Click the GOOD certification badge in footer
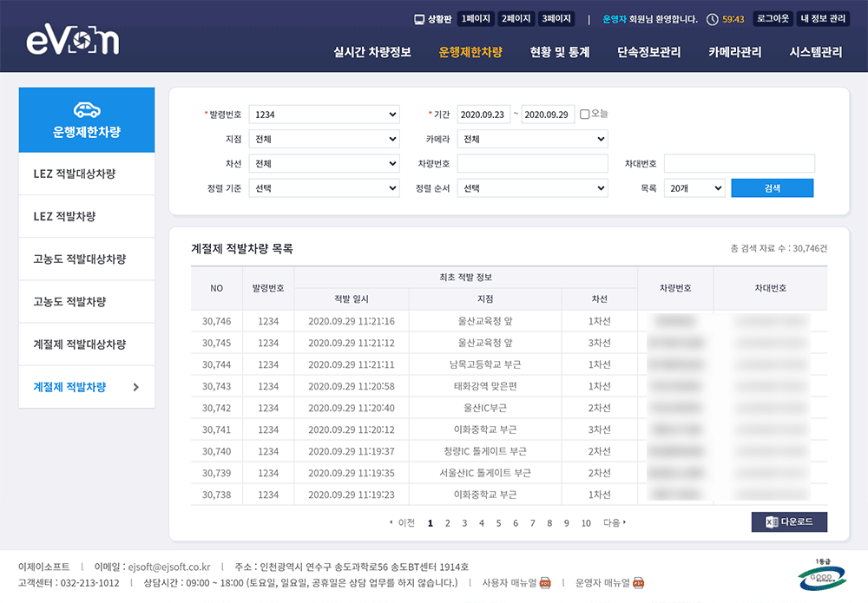 click(822, 576)
